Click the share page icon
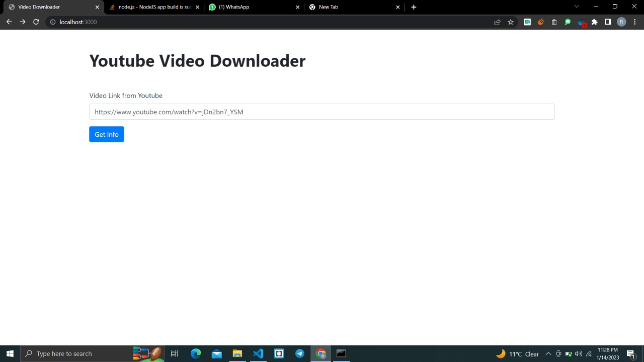The image size is (644, 362). [497, 22]
